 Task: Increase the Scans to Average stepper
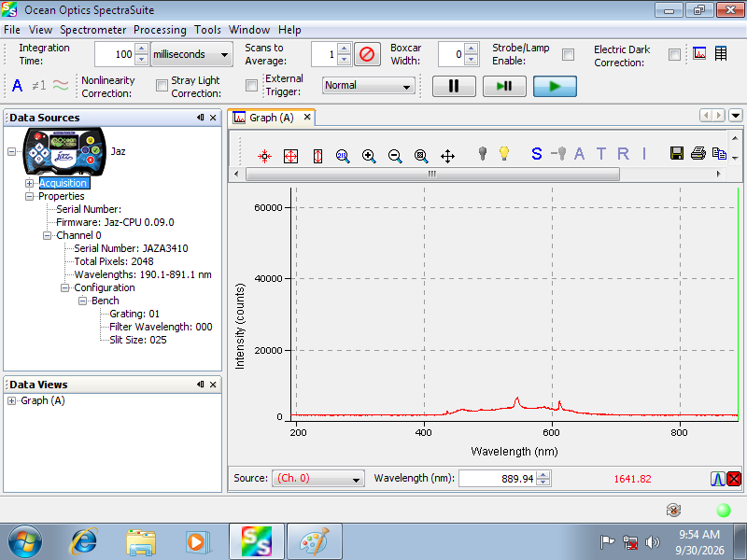pos(344,49)
